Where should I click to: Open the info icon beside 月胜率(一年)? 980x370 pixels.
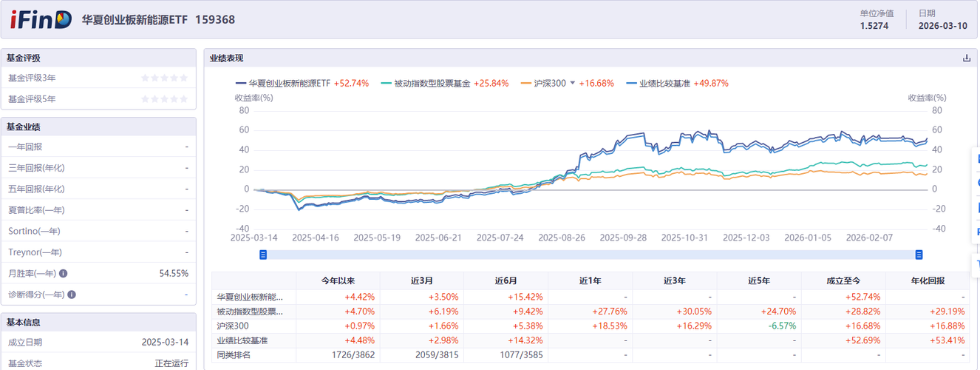(64, 274)
